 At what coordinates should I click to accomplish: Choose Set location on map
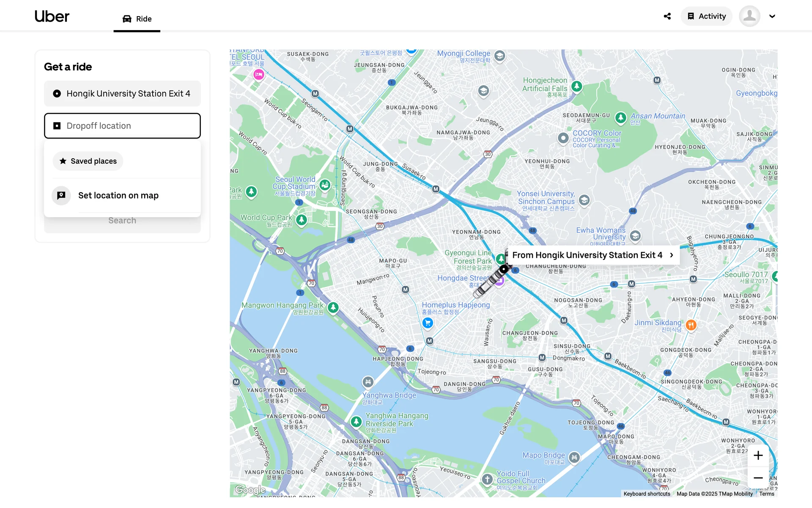[118, 196]
